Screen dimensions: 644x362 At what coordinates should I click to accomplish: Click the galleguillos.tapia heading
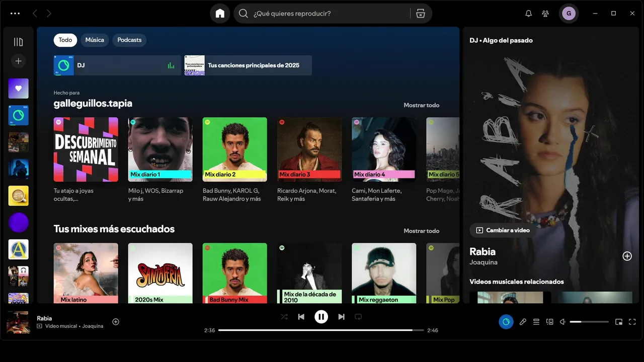pos(93,104)
